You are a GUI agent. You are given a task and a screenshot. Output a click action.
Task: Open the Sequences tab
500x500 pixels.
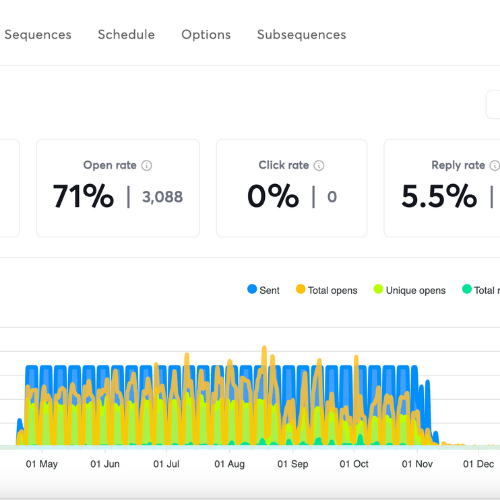(x=38, y=35)
